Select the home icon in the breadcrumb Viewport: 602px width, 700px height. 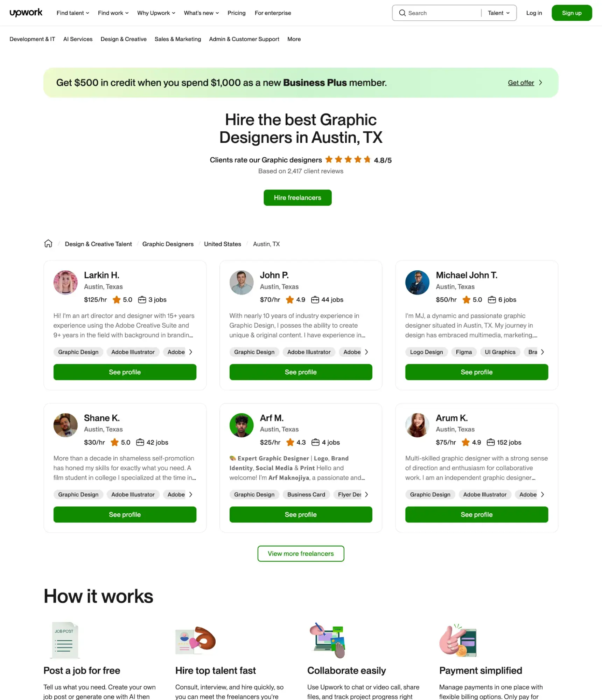[48, 244]
